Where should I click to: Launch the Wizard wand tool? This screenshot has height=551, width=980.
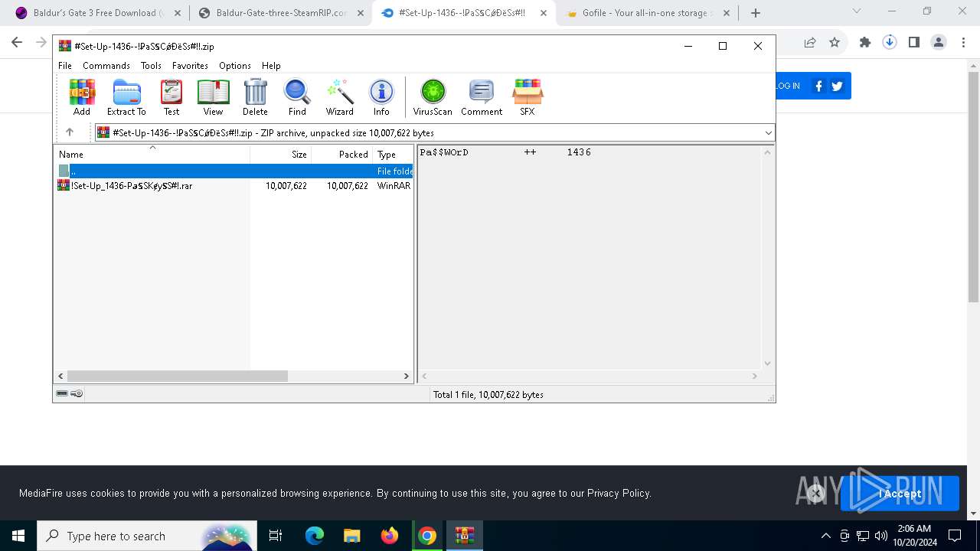339,97
